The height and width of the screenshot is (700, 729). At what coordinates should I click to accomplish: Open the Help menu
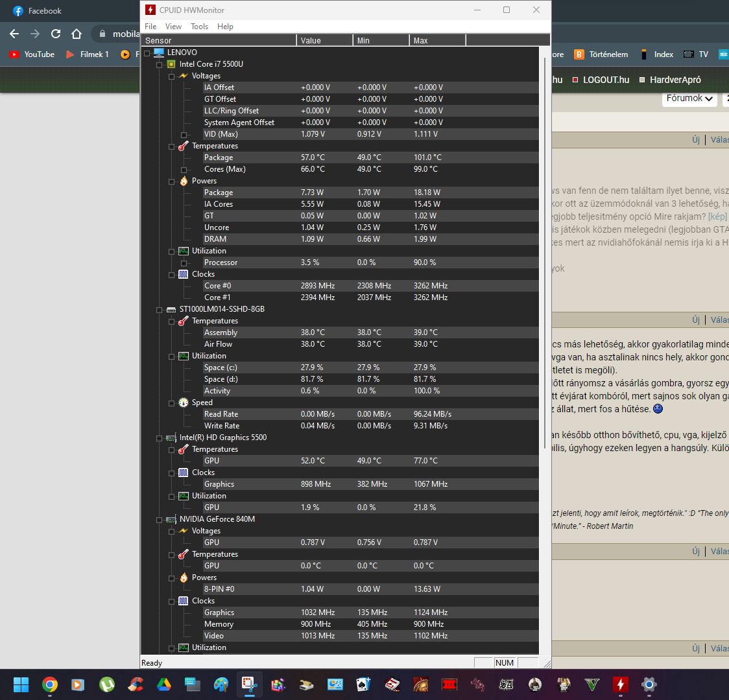pyautogui.click(x=226, y=27)
